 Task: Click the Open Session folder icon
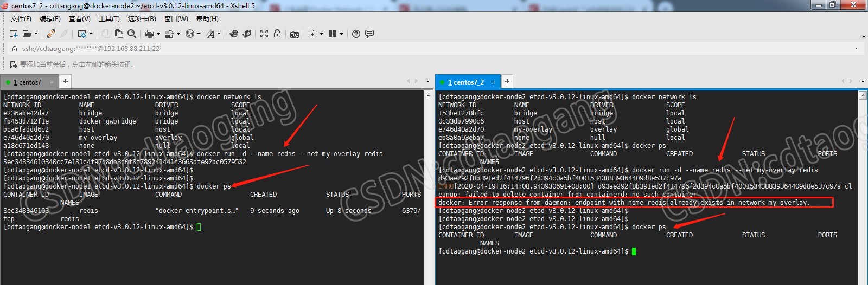click(x=27, y=34)
